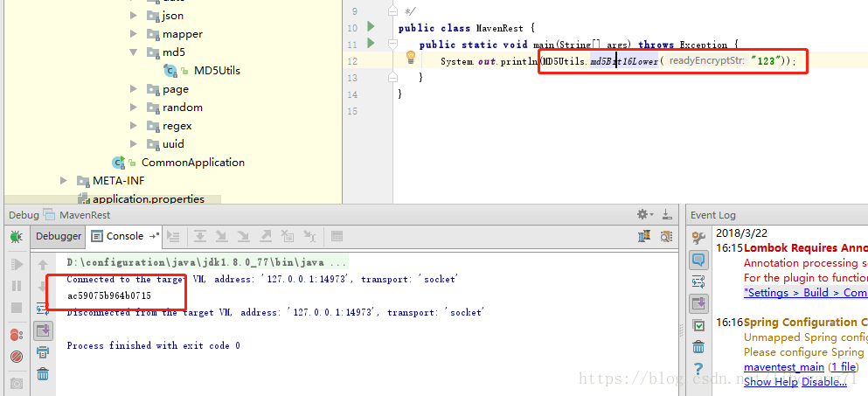The height and width of the screenshot is (396, 868).
Task: Click the Force Step Into icon
Action: click(x=243, y=237)
